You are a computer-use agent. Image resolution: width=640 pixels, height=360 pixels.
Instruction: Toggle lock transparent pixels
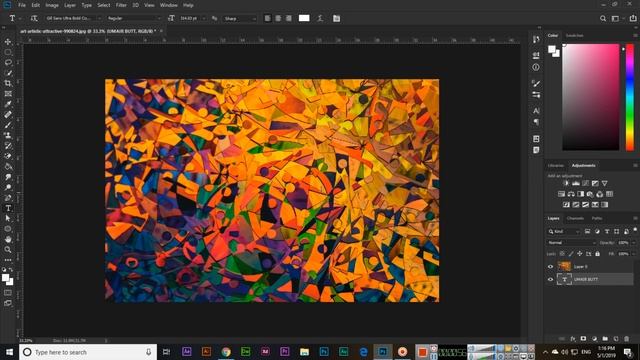click(562, 254)
